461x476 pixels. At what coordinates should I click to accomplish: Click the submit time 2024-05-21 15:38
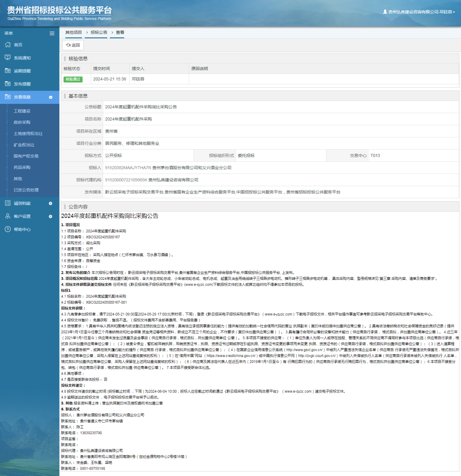click(x=109, y=79)
